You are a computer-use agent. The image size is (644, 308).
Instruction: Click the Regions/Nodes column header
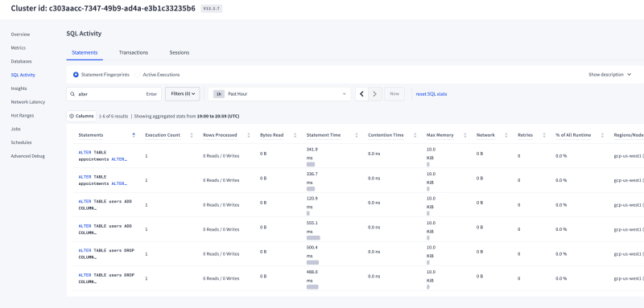tap(629, 135)
